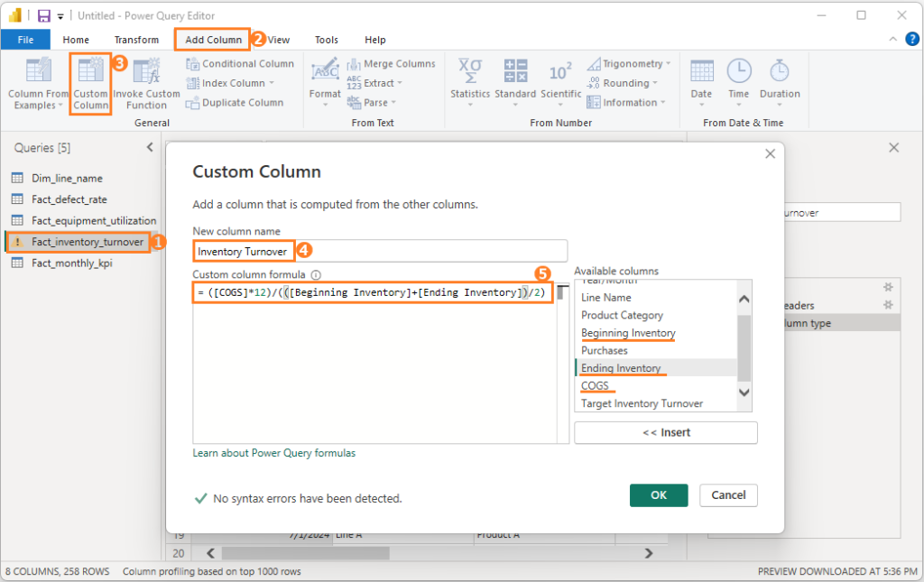The width and height of the screenshot is (924, 582).
Task: Open the Help tab
Action: click(374, 40)
